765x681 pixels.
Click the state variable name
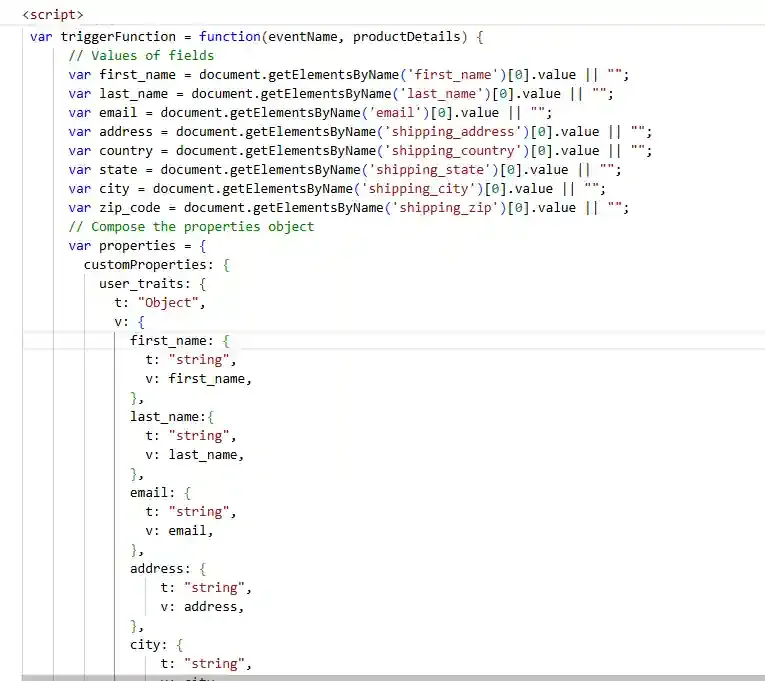point(118,170)
